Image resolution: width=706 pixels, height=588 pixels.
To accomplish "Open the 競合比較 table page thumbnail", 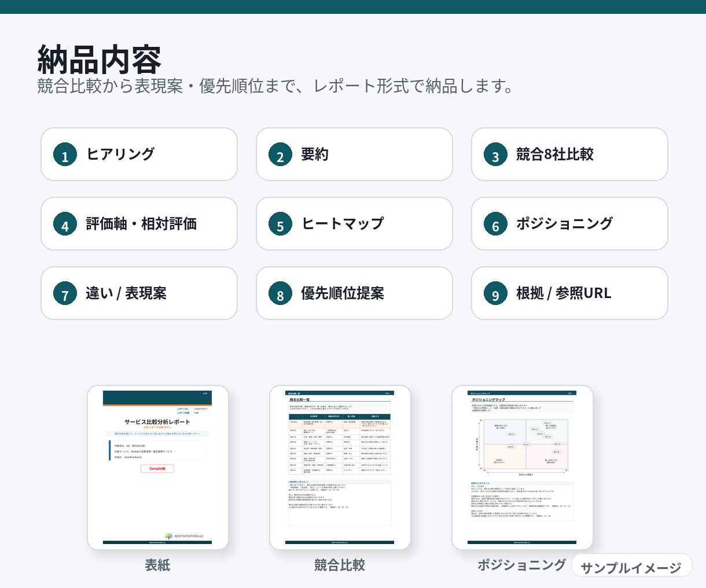I will (340, 468).
